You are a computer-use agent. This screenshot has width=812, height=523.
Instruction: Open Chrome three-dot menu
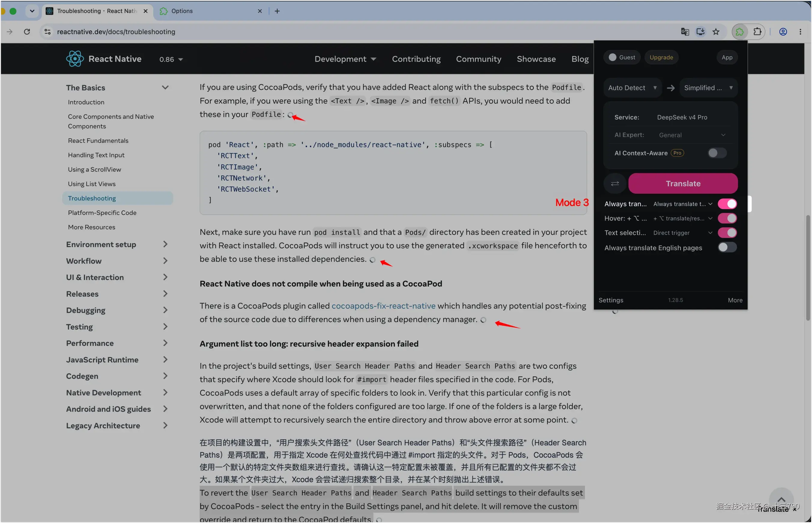click(800, 32)
